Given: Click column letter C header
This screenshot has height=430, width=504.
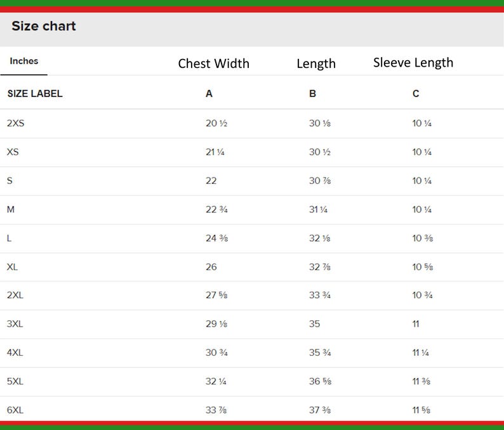Looking at the screenshot, I should click(416, 93).
